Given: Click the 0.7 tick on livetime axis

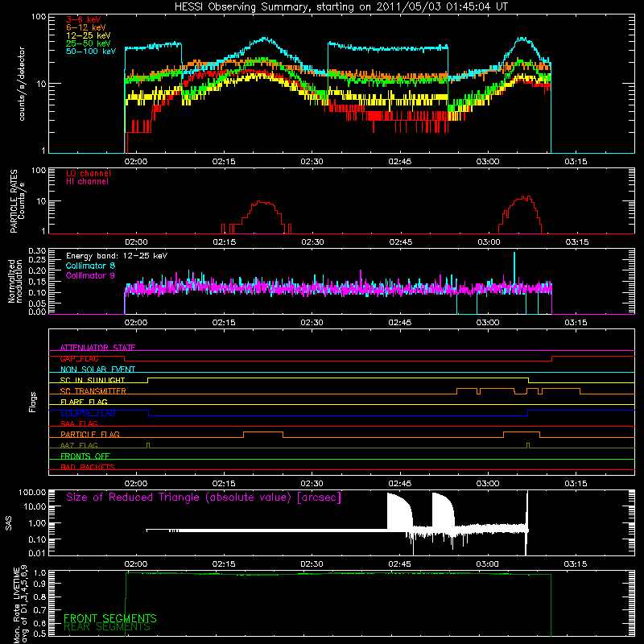Looking at the screenshot, I should click(x=41, y=610).
